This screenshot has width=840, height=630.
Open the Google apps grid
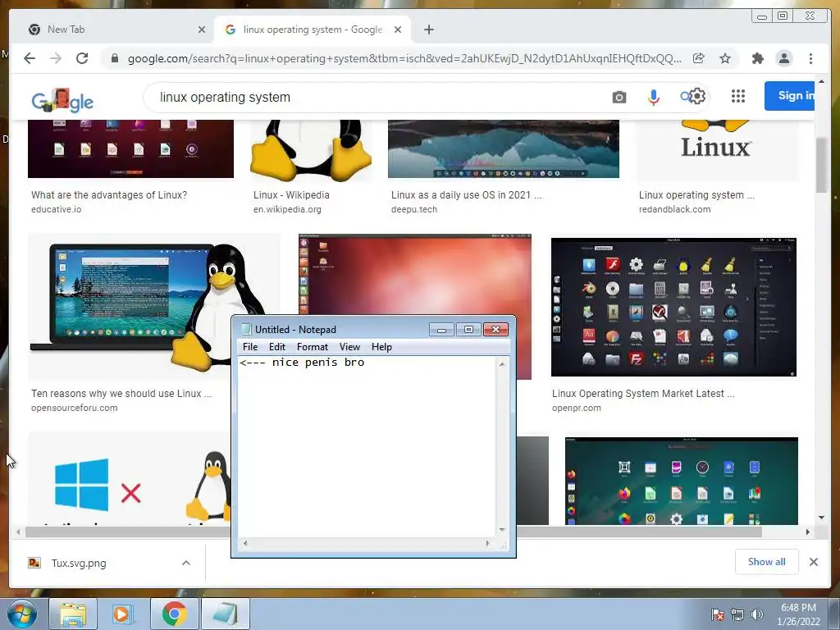pyautogui.click(x=738, y=97)
